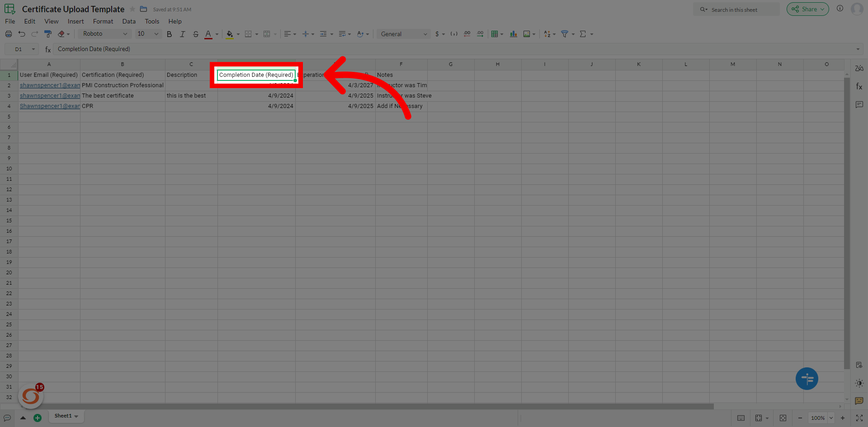The width and height of the screenshot is (868, 427).
Task: Click Decrease decimal places icon
Action: (467, 34)
